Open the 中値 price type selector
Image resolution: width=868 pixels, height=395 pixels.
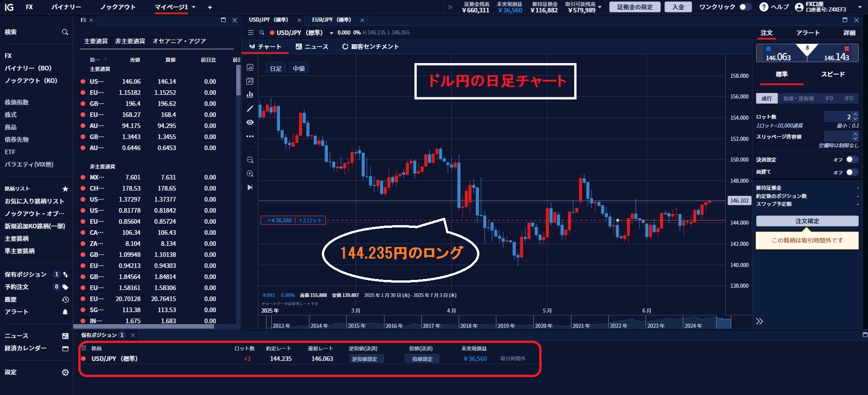click(299, 69)
